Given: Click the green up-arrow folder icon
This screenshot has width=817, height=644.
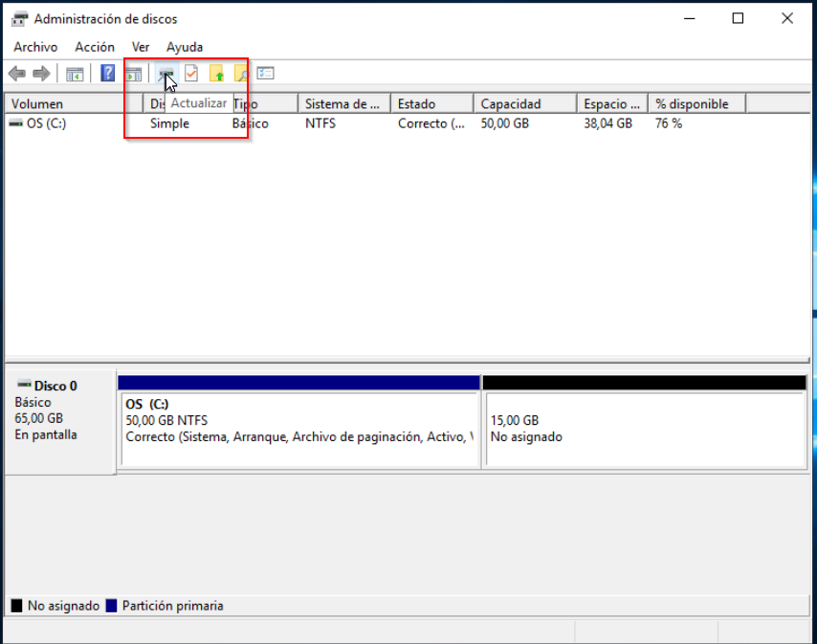Looking at the screenshot, I should (x=216, y=74).
